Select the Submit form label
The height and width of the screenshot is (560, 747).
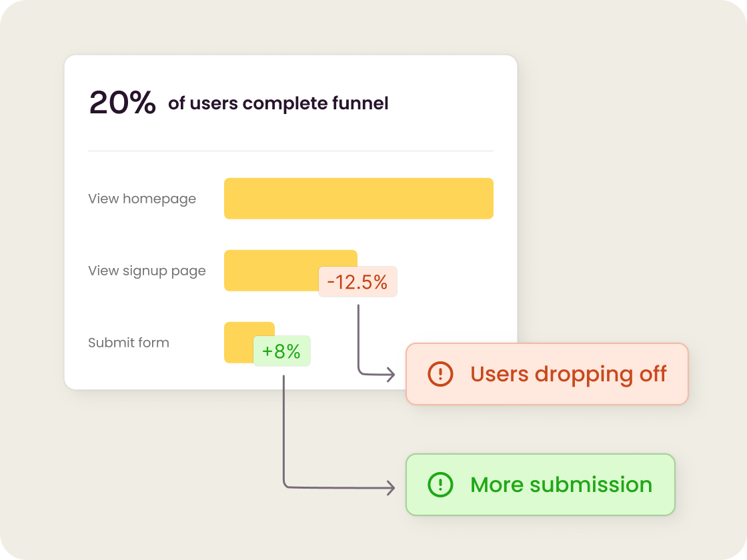pos(129,343)
